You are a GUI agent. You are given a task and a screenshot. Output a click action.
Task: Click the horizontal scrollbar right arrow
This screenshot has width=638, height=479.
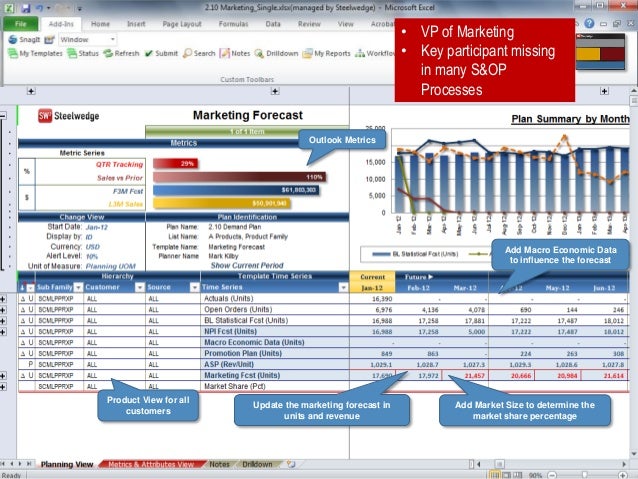624,464
